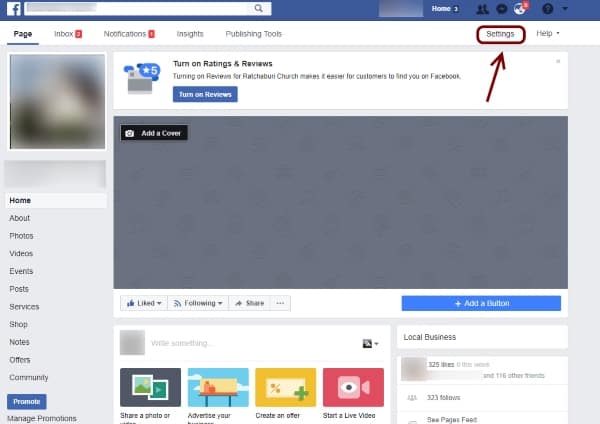The width and height of the screenshot is (600, 424).
Task: Select Photos in the left sidebar
Action: [x=21, y=236]
